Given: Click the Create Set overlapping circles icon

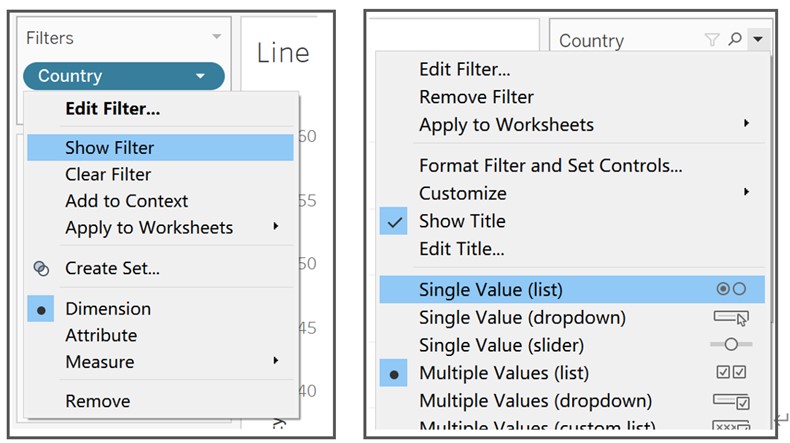Looking at the screenshot, I should [x=41, y=268].
